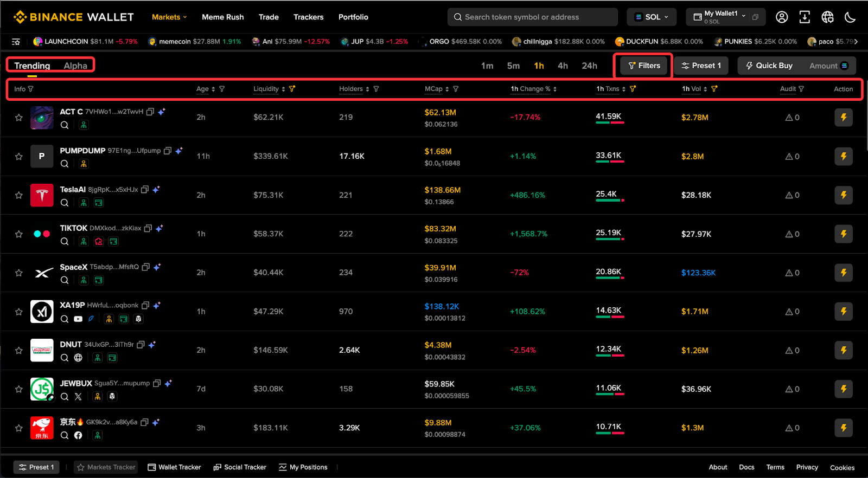Go to the Trade menu
The height and width of the screenshot is (478, 868).
[269, 17]
